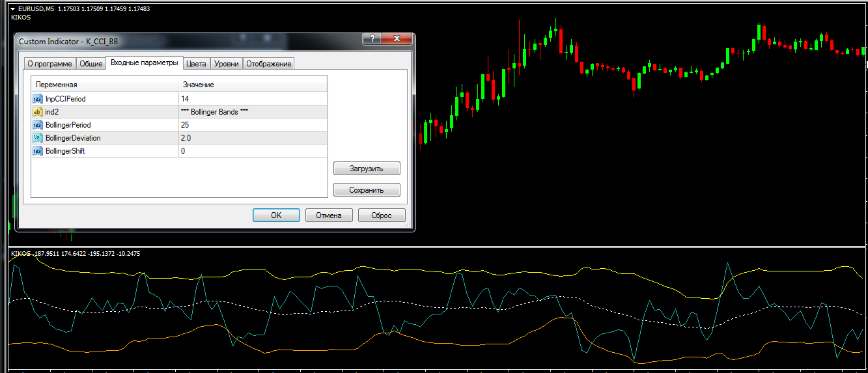Click the integer icon beside BollingerShift
This screenshot has height=373, width=868.
pos(37,151)
